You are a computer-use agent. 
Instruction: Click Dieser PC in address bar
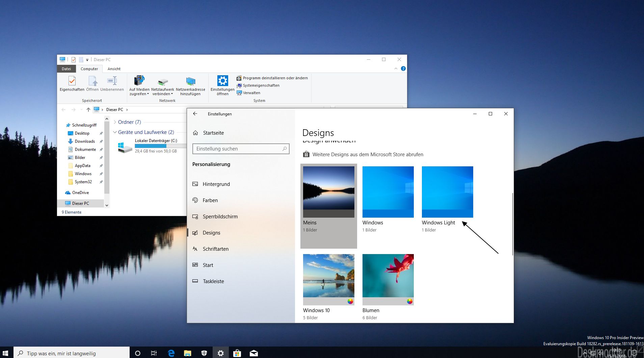point(114,110)
